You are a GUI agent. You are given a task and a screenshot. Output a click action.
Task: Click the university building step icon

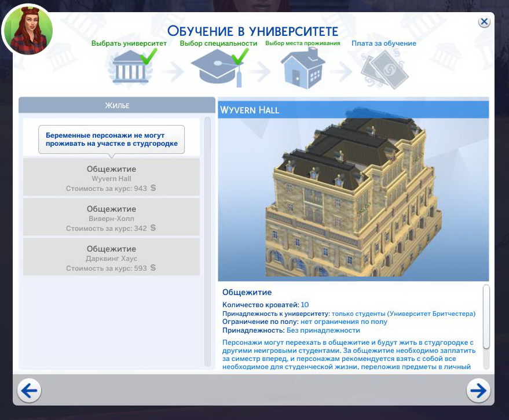click(130, 68)
